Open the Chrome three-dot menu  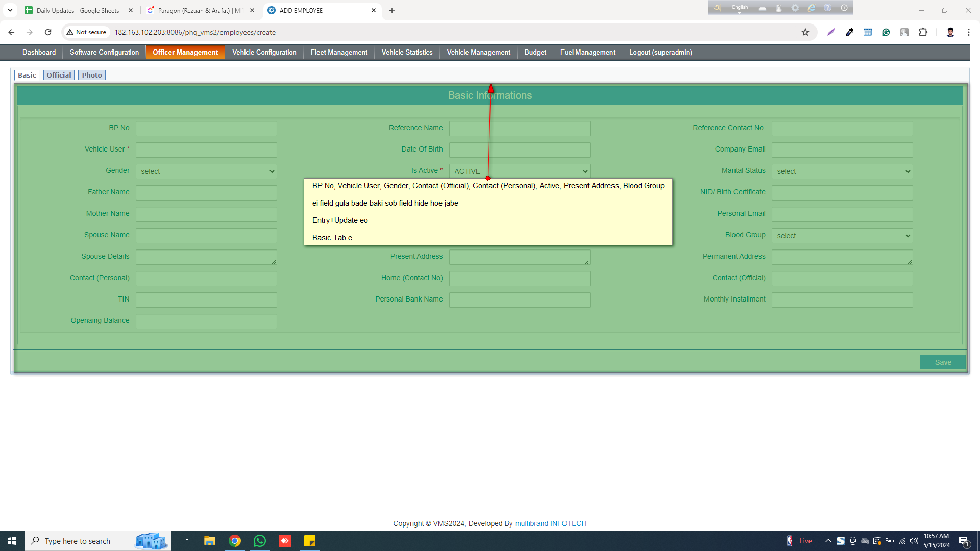(969, 32)
